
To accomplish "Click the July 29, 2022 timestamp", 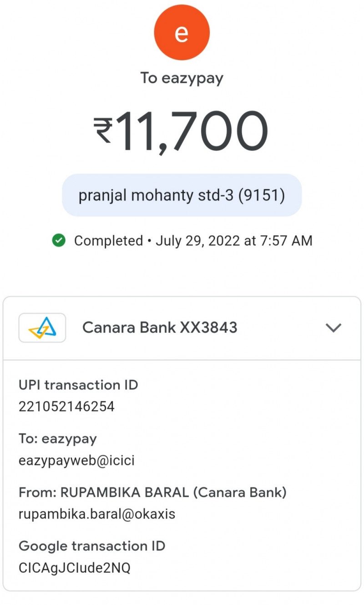I will 234,241.
